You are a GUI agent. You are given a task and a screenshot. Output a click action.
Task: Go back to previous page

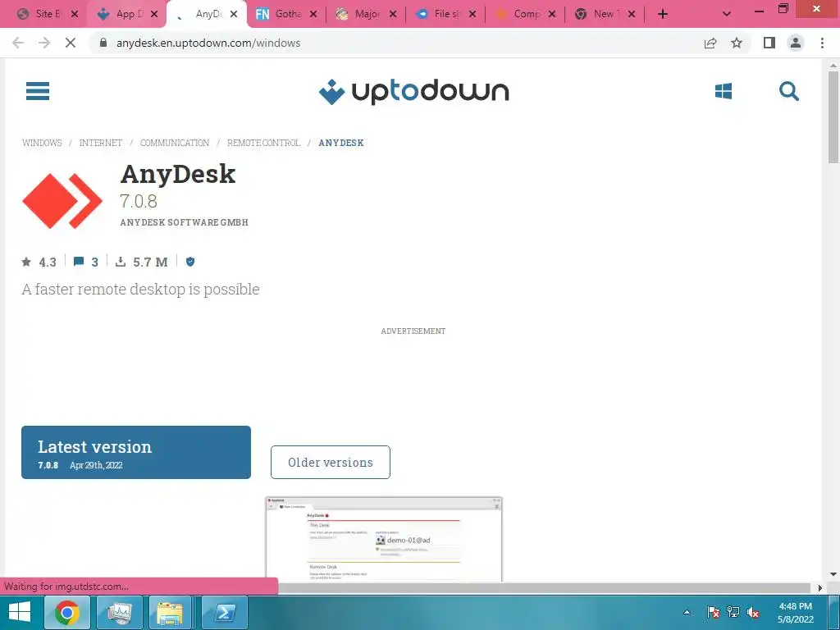pos(18,43)
